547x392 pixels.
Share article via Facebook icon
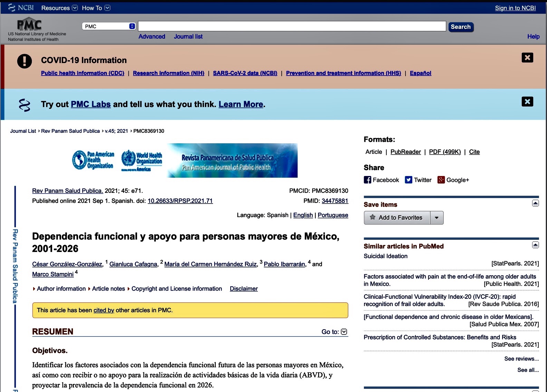(367, 180)
